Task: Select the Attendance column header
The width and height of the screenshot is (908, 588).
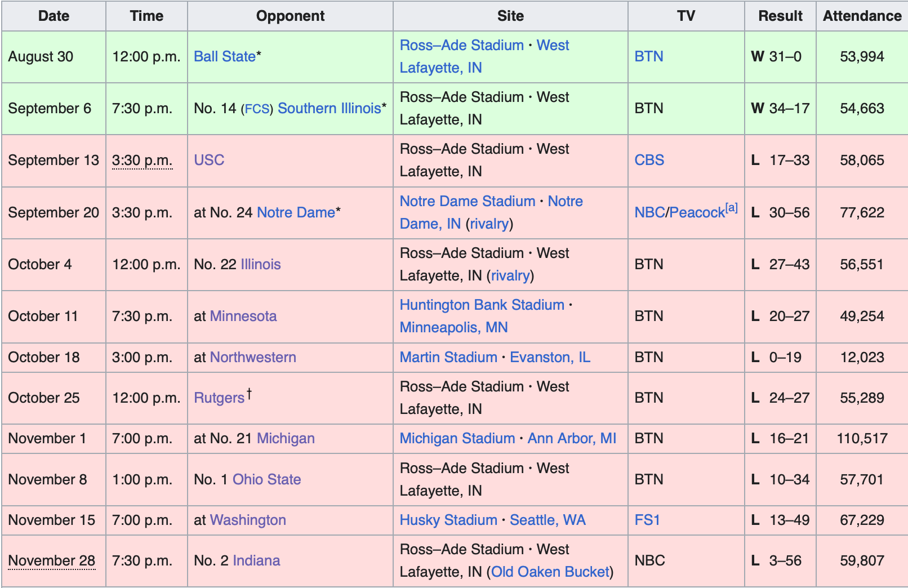Action: tap(862, 16)
